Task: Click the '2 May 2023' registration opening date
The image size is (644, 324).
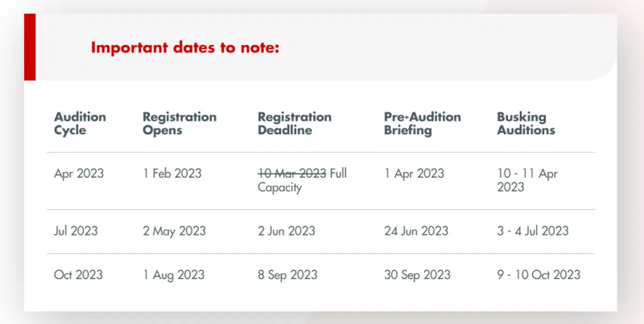Action: pyautogui.click(x=174, y=231)
